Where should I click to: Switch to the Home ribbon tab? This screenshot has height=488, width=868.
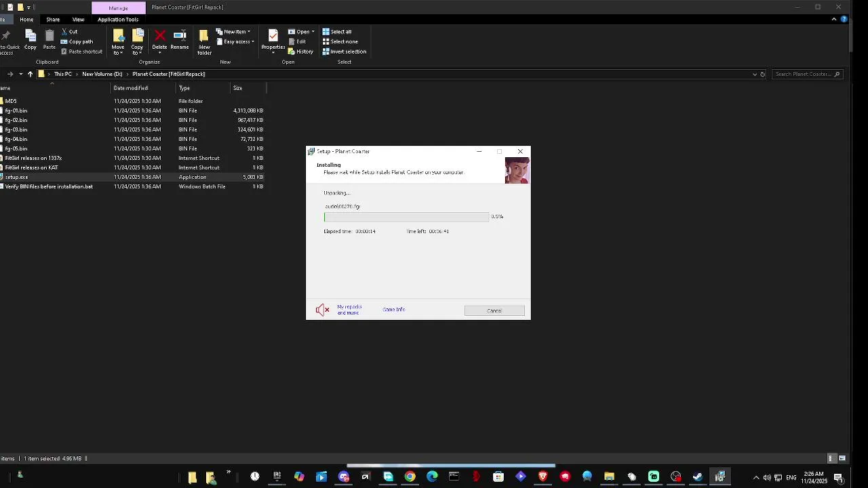tap(26, 20)
